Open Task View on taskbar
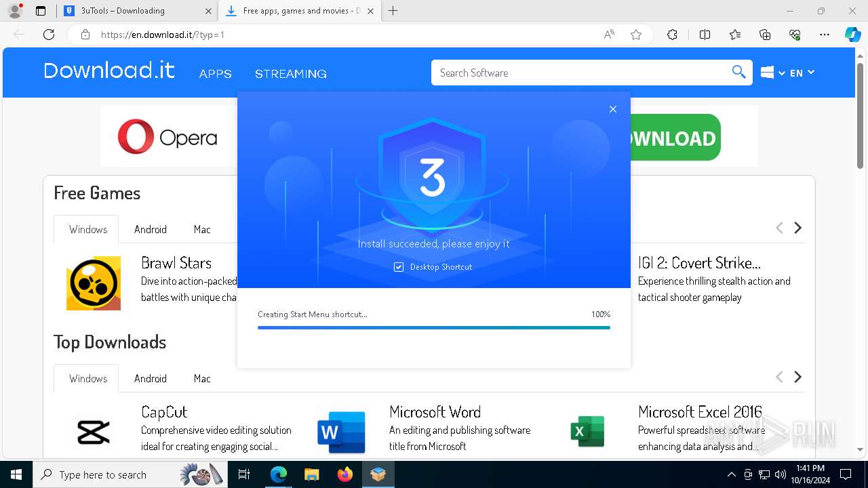Viewport: 868px width, 488px height. [244, 474]
